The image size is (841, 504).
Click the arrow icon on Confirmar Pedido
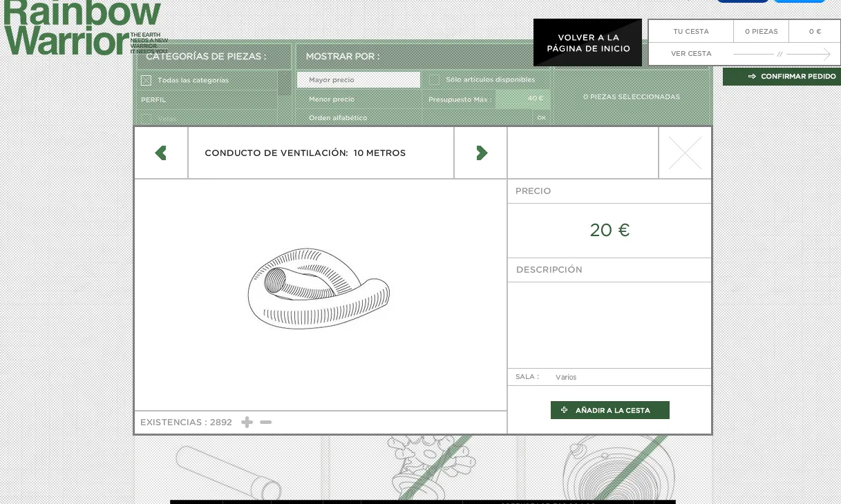[x=752, y=77]
